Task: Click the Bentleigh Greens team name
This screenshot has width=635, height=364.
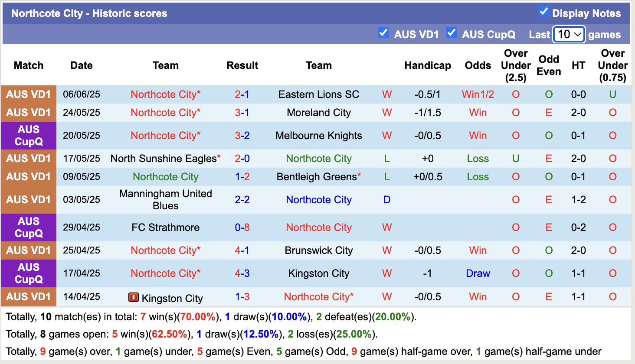Action: [317, 177]
